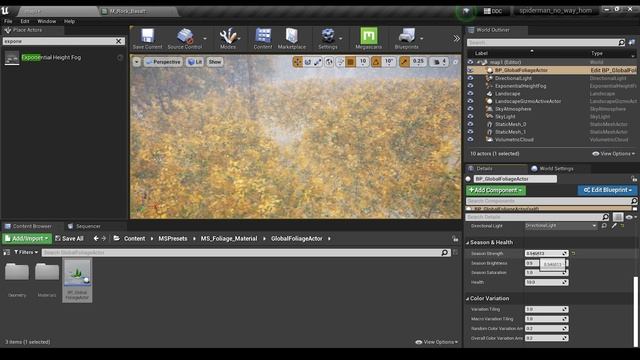
Task: Toggle visibility of ExponentialHeightFog in outliner
Action: tap(470, 86)
